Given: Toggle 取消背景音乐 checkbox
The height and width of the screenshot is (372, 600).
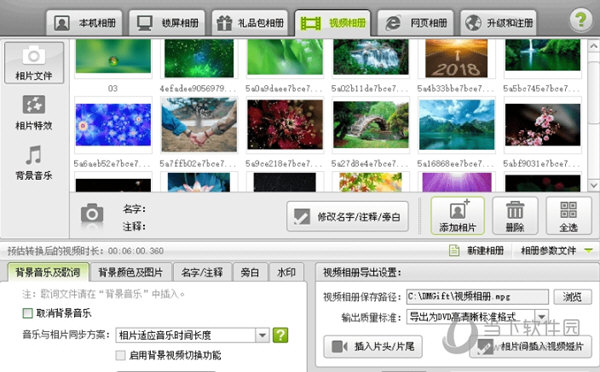Looking at the screenshot, I should pyautogui.click(x=28, y=313).
